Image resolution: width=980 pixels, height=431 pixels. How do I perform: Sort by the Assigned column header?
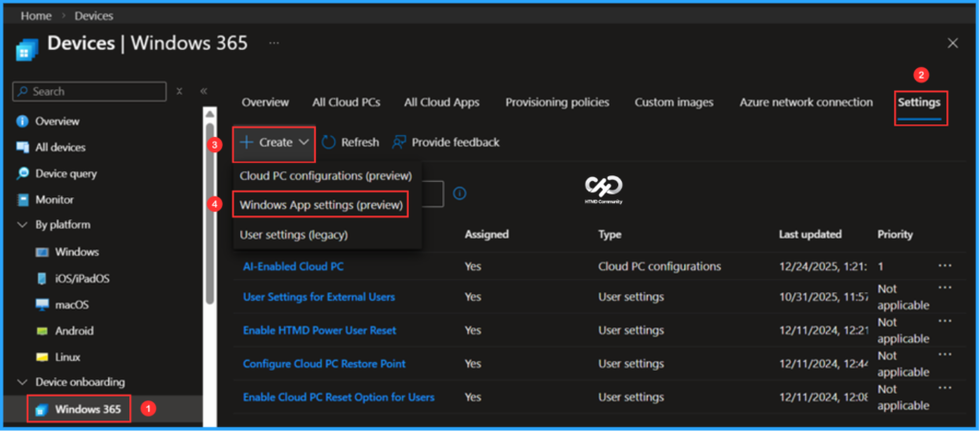(x=486, y=235)
